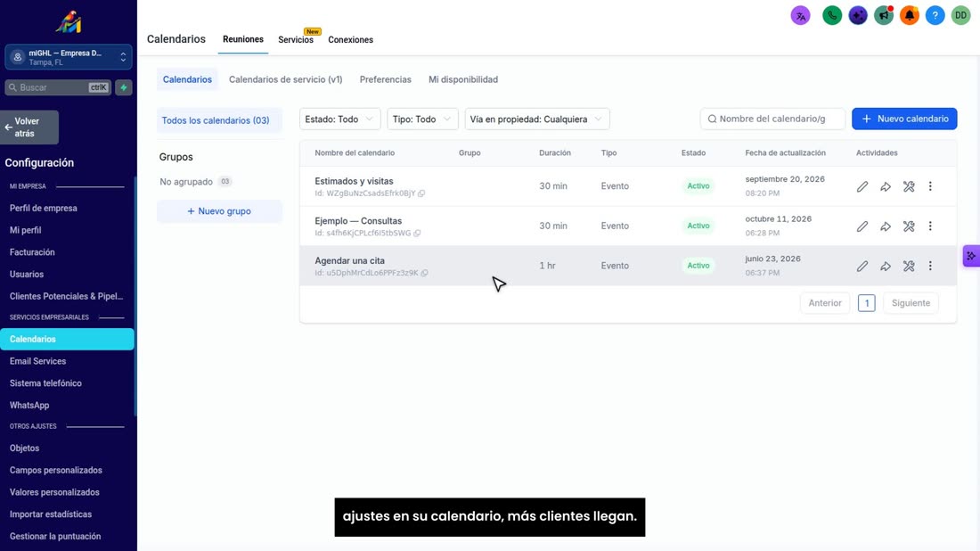Share the Agendar una cita calendar
Screen dimensions: 980x551
[886, 266]
